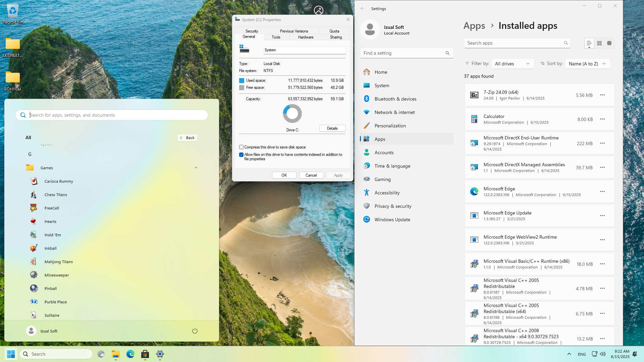Open Windows Update in Settings sidebar
This screenshot has height=362, width=644.
(407, 220)
